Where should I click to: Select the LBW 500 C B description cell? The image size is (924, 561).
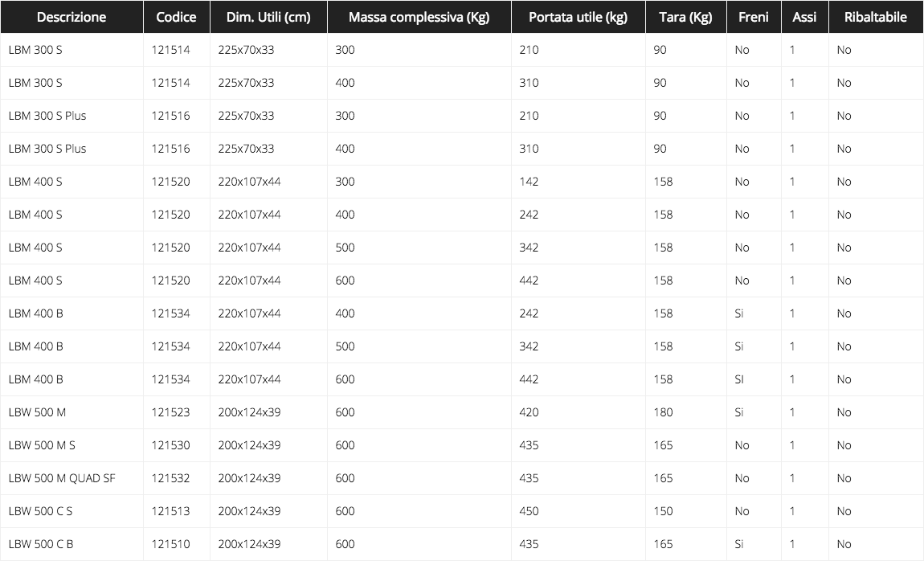click(x=41, y=544)
